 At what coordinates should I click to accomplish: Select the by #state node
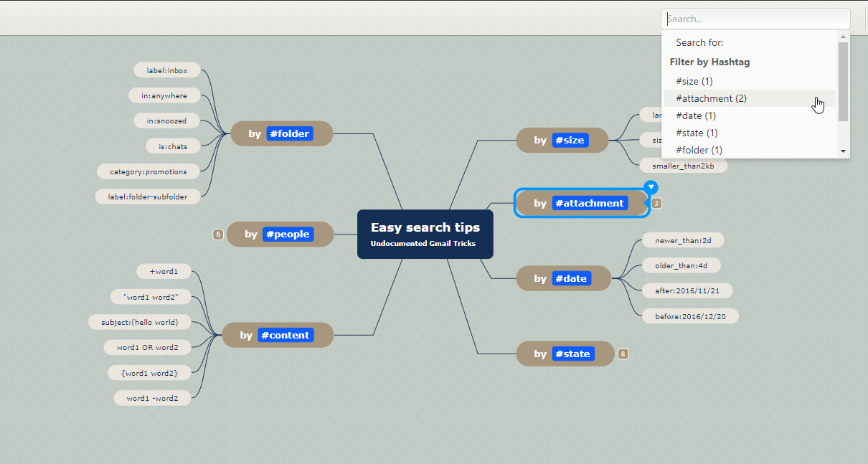click(565, 354)
